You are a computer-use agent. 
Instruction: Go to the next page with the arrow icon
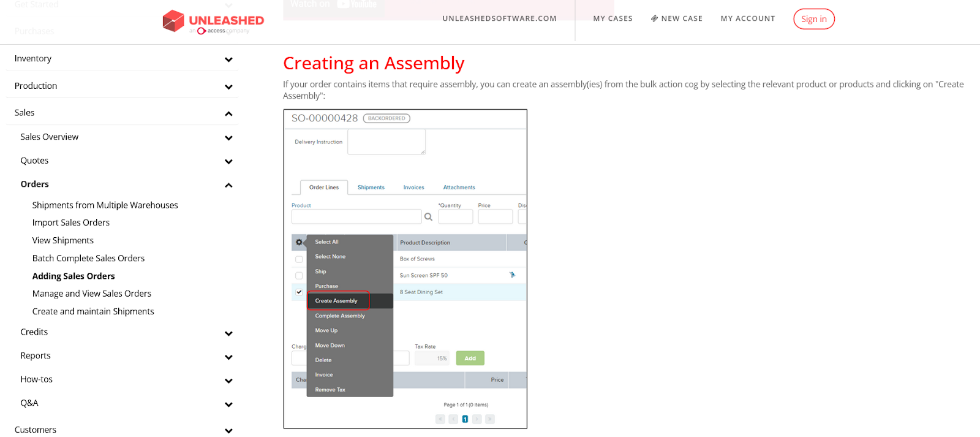pos(477,419)
